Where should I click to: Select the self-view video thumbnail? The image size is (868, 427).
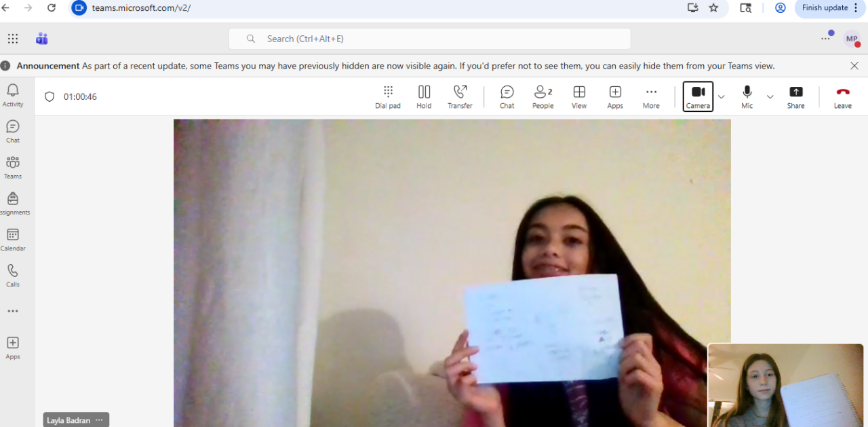pos(786,385)
